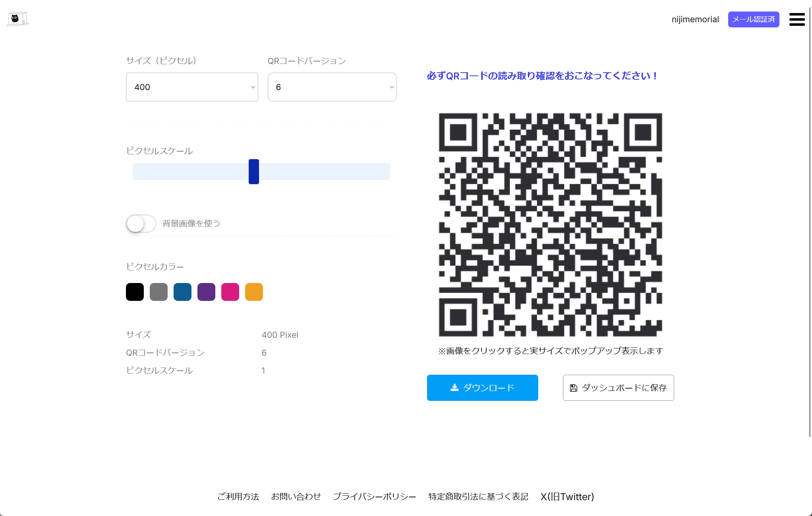The height and width of the screenshot is (516, 812).
Task: Select the black pixel color swatch
Action: pyautogui.click(x=135, y=292)
